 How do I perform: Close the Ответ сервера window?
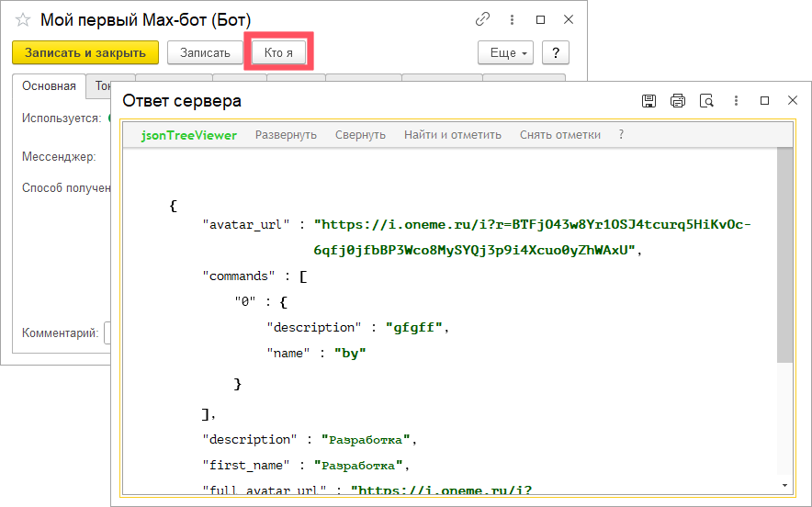(793, 100)
